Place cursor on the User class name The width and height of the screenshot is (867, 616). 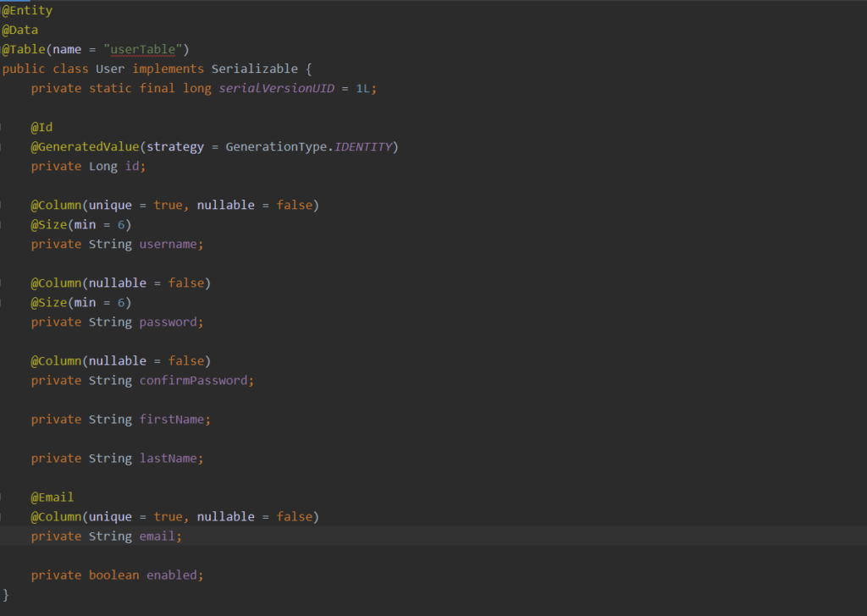point(110,69)
